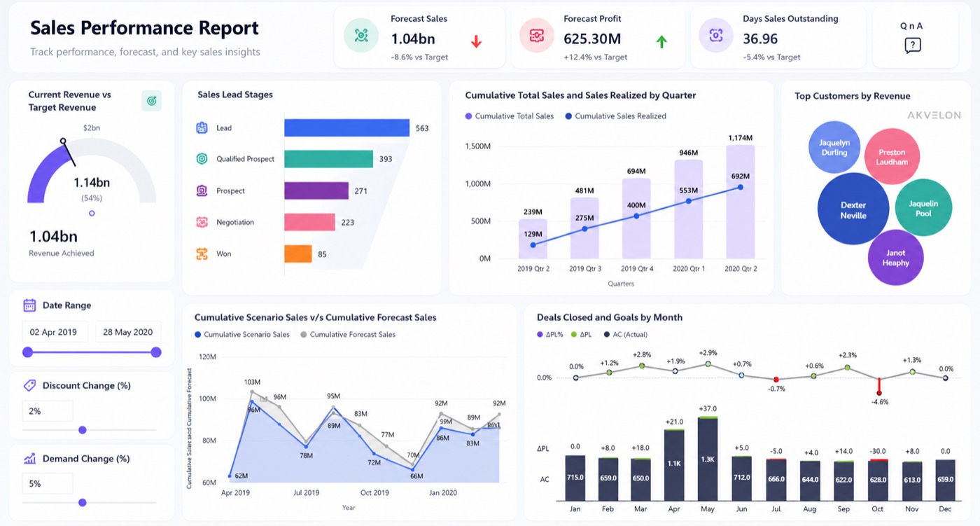The width and height of the screenshot is (980, 526).
Task: Click the Discount Change 2% input box
Action: pos(48,411)
